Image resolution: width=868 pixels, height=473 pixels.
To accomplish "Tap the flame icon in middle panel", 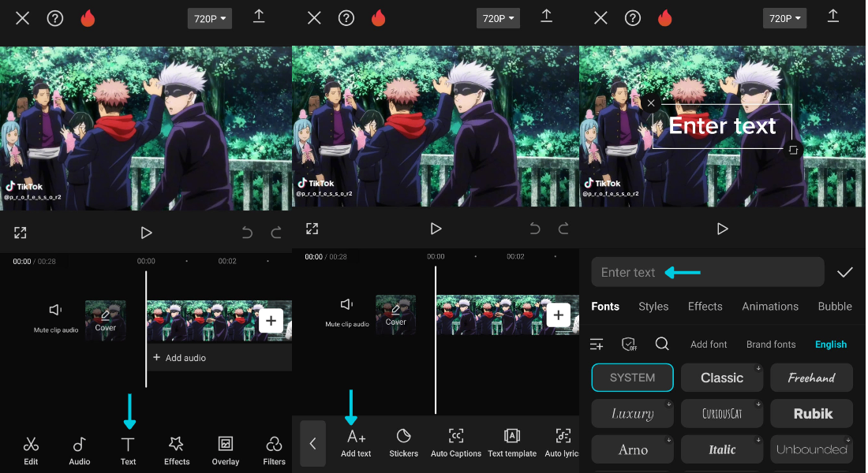I will point(379,18).
